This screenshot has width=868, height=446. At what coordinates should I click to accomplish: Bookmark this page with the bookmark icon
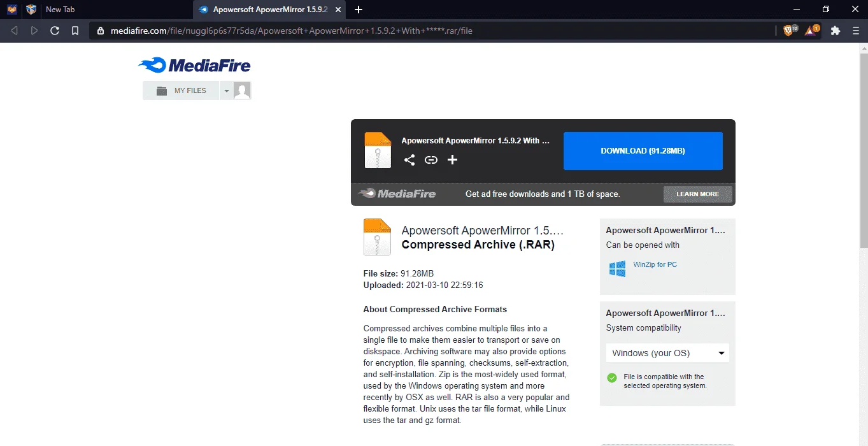[x=75, y=31]
